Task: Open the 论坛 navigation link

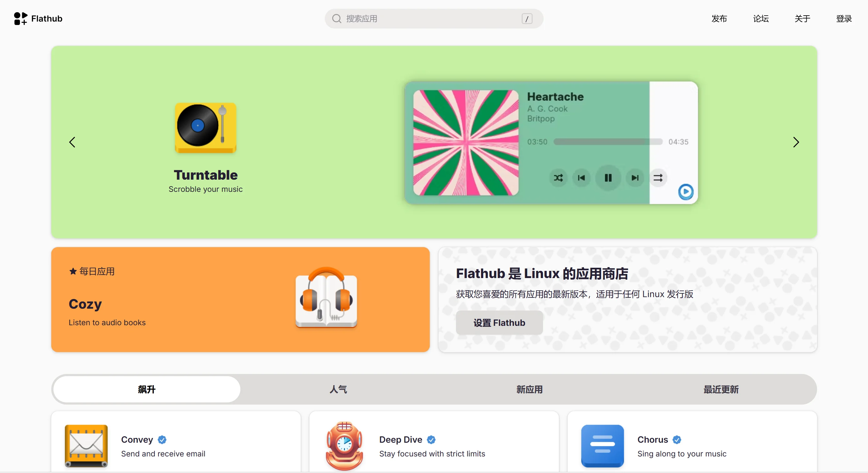Action: click(761, 18)
